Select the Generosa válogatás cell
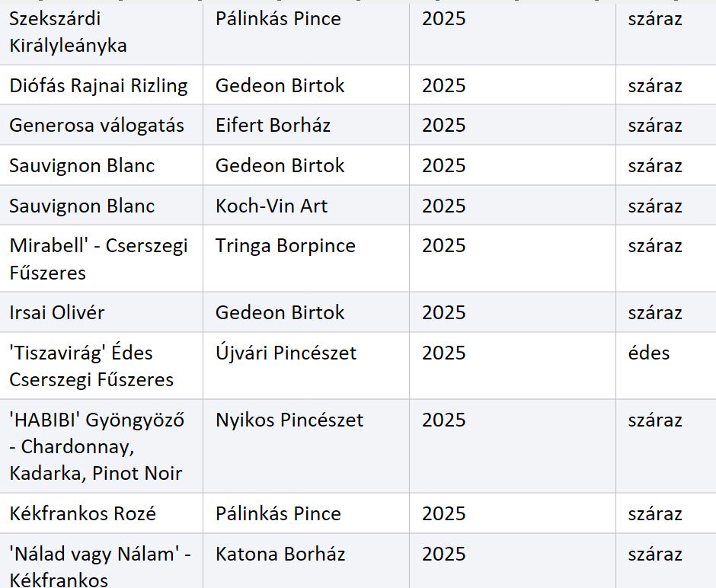This screenshot has height=588, width=716. coord(101,125)
